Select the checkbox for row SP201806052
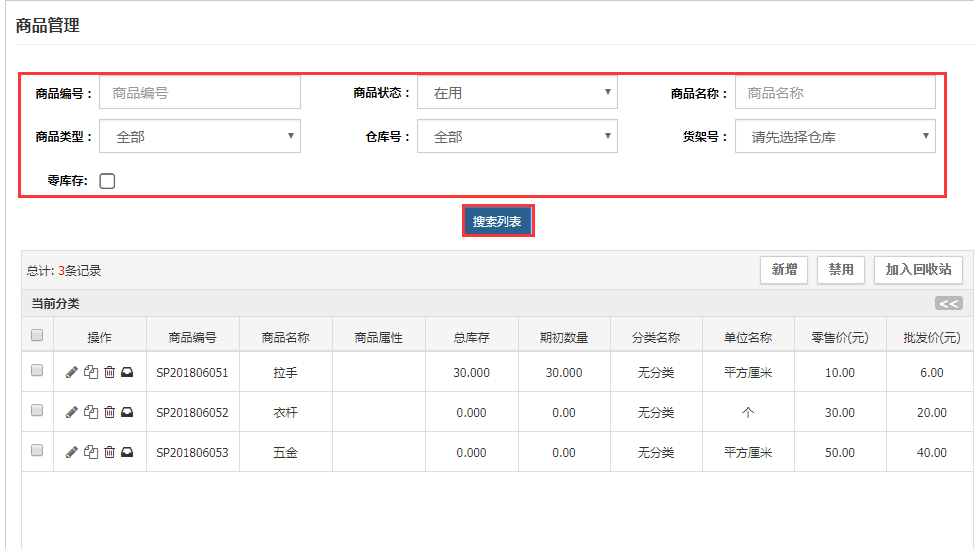The image size is (974, 549). pos(37,410)
